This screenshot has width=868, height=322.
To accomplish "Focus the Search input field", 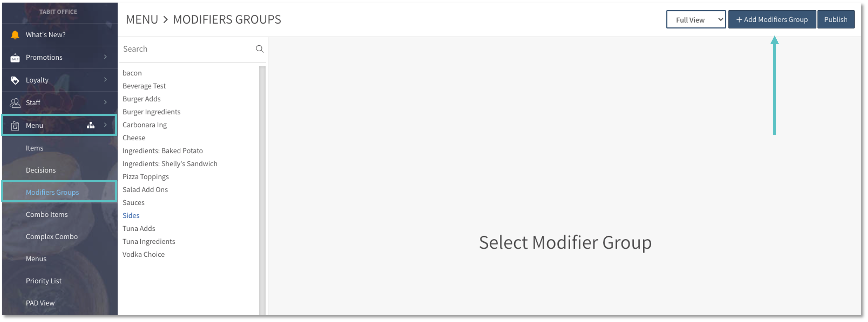I will [187, 49].
